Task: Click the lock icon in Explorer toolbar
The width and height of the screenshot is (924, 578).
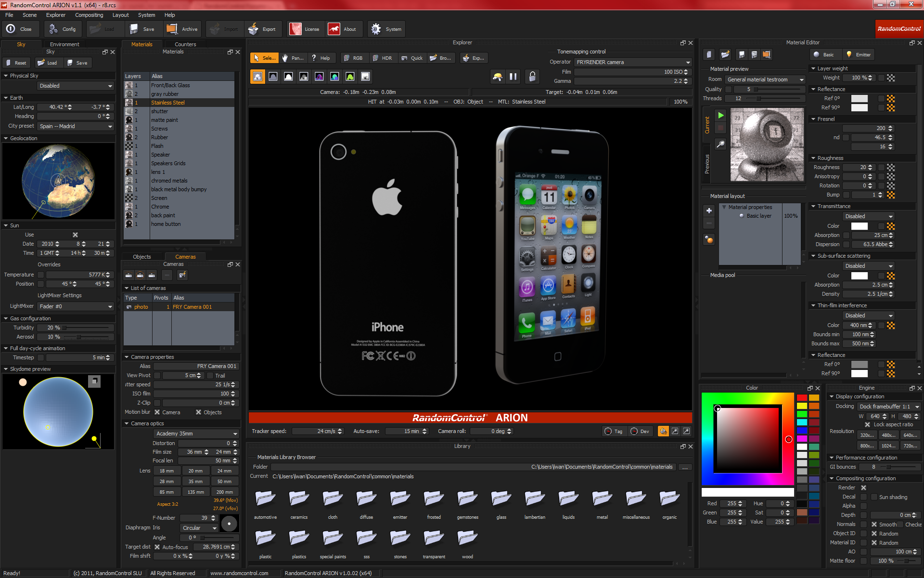Action: (532, 77)
